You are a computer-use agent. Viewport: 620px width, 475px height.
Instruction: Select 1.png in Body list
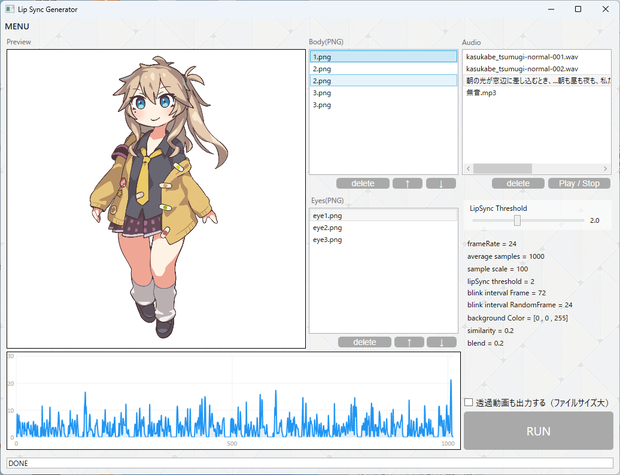383,57
